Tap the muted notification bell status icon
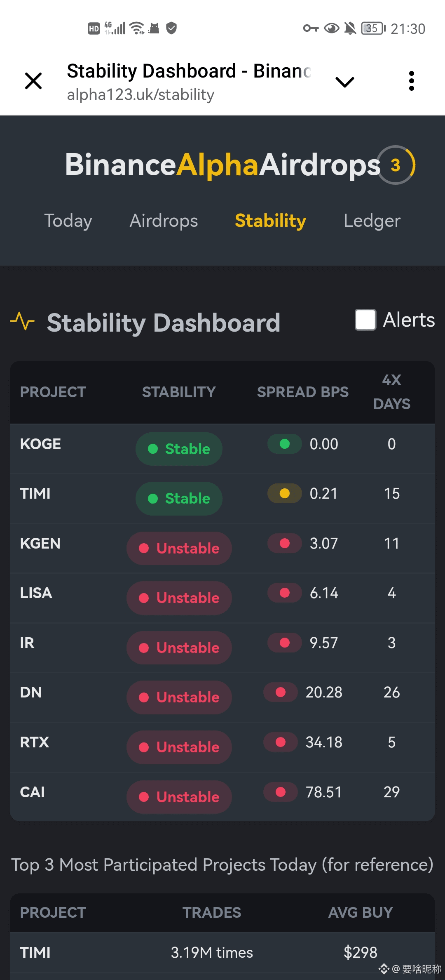The height and width of the screenshot is (980, 445). [x=350, y=28]
